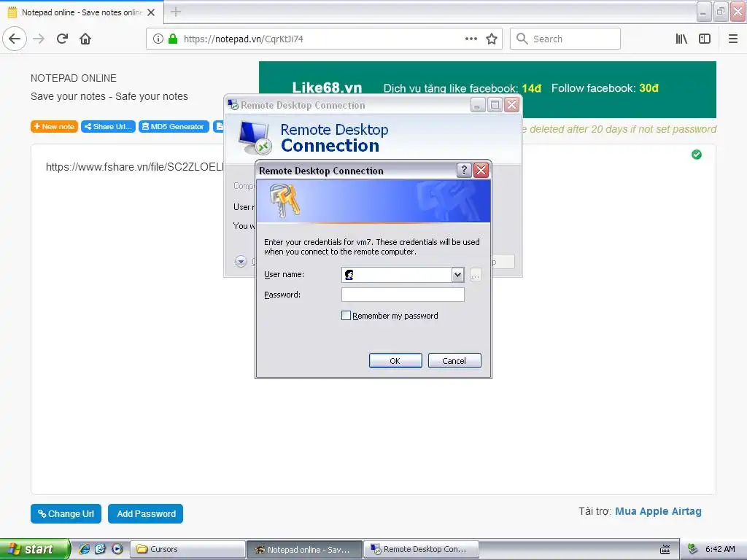The height and width of the screenshot is (560, 747).
Task: Click the keys icon in credentials banner
Action: coord(285,201)
